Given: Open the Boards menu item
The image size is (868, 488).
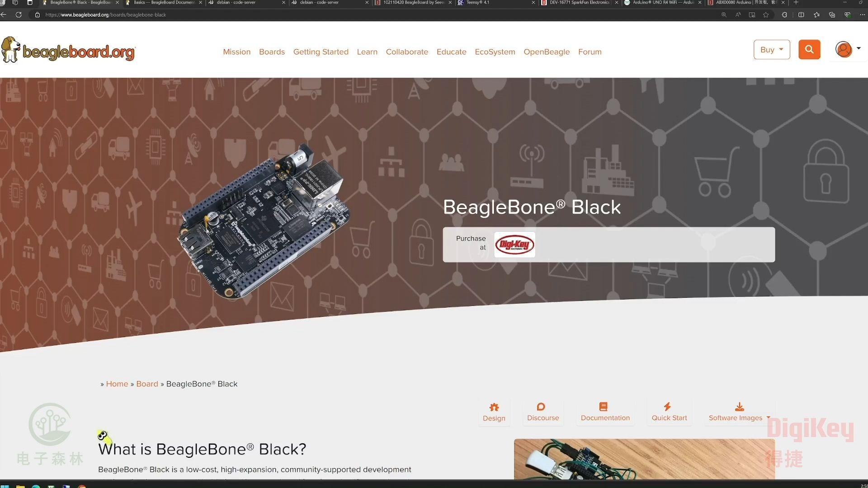Looking at the screenshot, I should [x=272, y=52].
